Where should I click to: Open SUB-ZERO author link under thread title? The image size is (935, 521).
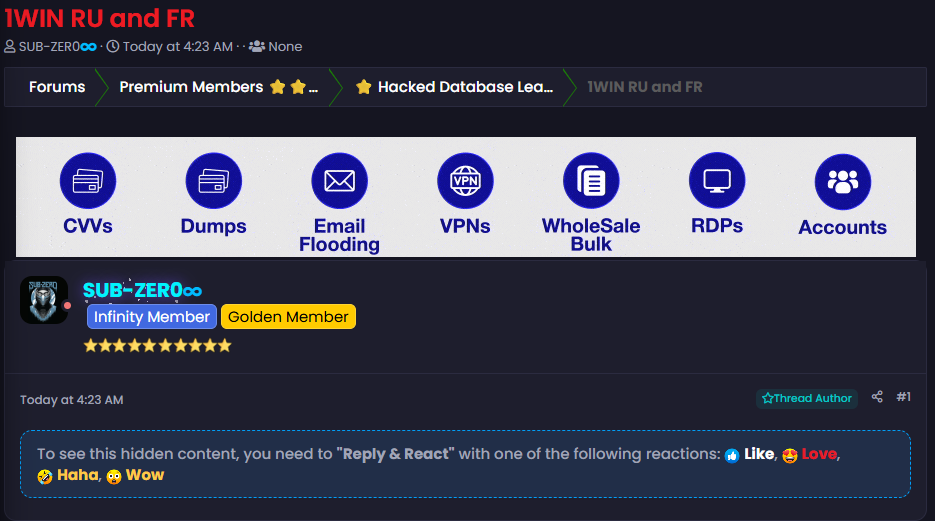57,46
